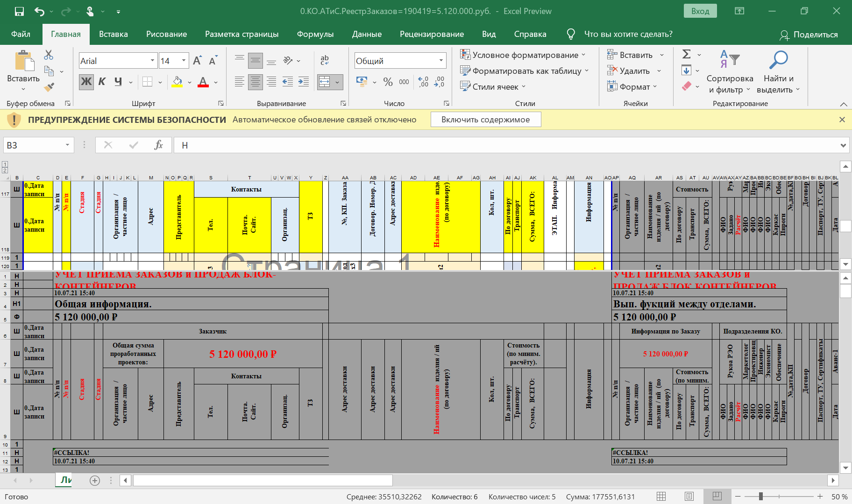852x504 pixels.
Task: Switch to the Вставка tab
Action: (x=114, y=34)
